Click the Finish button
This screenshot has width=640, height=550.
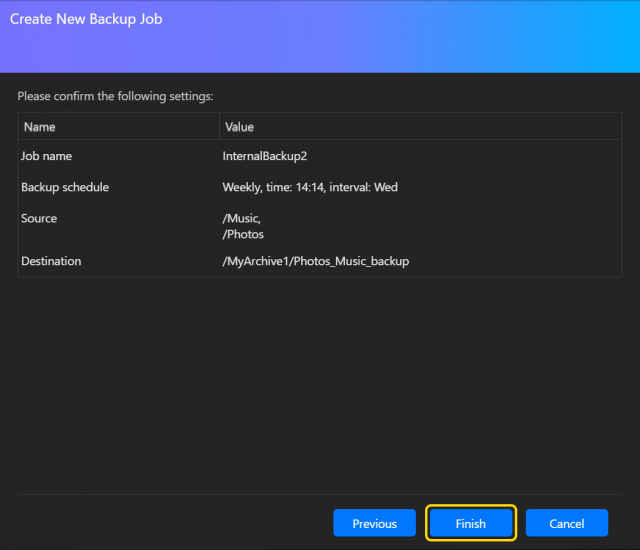coord(470,523)
